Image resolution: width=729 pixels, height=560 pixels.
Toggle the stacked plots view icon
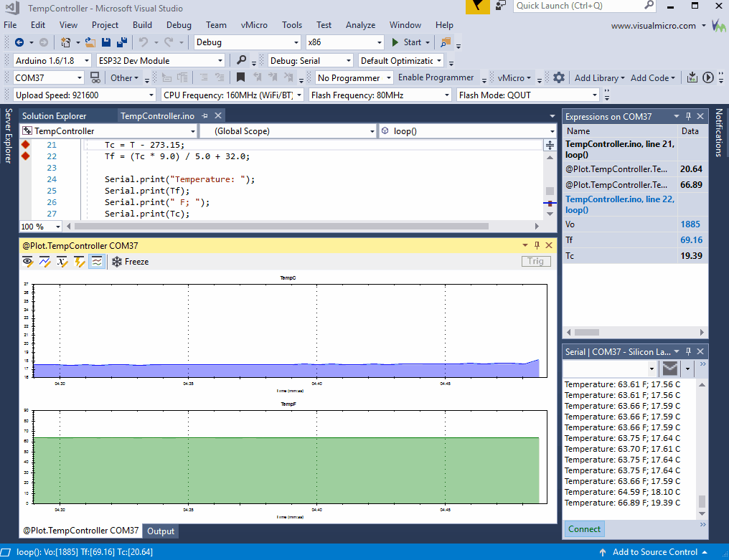point(96,262)
